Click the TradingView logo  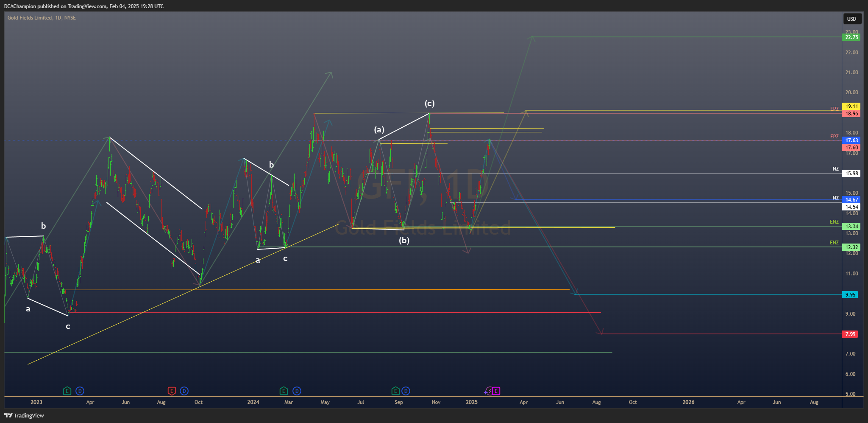[24, 415]
